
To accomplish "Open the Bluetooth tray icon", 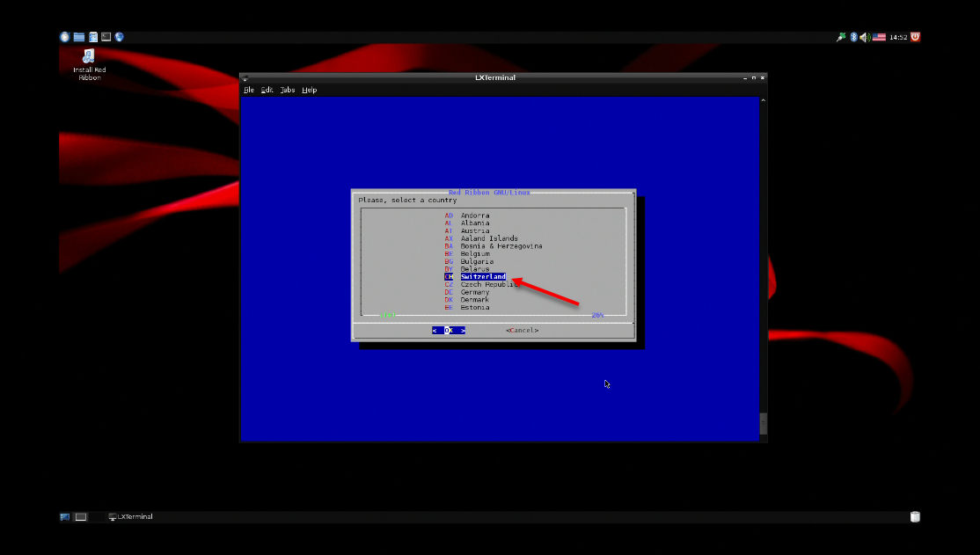I will coord(853,37).
